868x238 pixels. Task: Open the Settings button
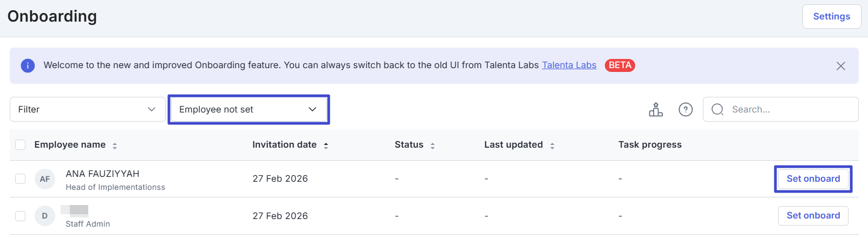tap(831, 16)
